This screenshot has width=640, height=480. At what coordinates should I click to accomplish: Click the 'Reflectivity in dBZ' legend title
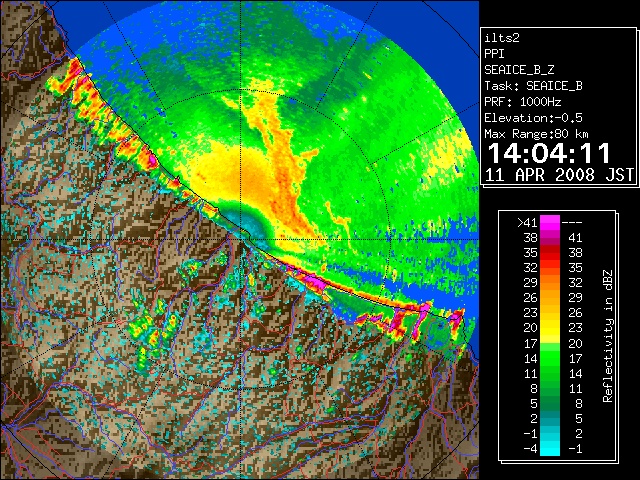click(608, 336)
